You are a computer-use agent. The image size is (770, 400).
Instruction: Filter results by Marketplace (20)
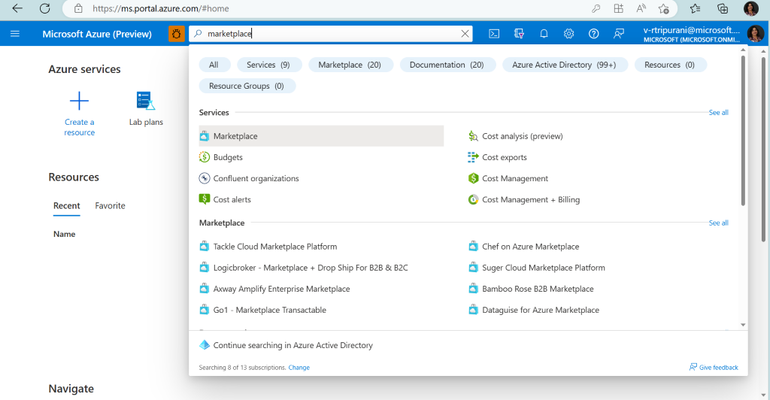tap(350, 65)
